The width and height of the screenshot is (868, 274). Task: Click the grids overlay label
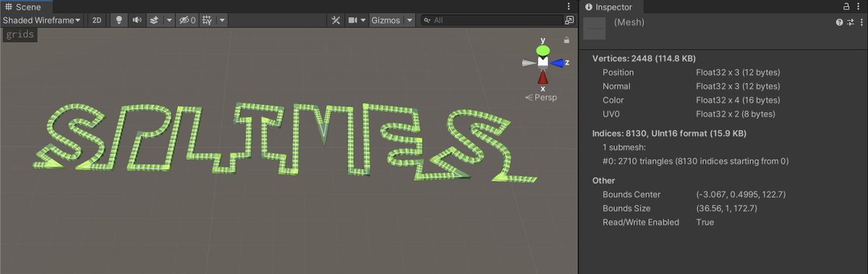(x=20, y=35)
